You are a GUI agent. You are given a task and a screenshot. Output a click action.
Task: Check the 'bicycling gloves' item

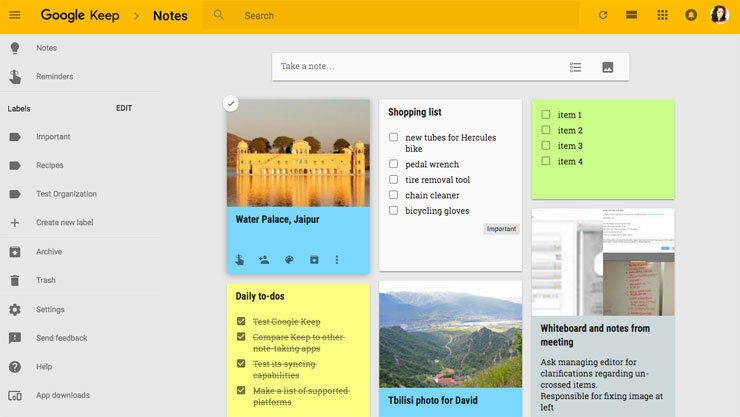point(393,210)
